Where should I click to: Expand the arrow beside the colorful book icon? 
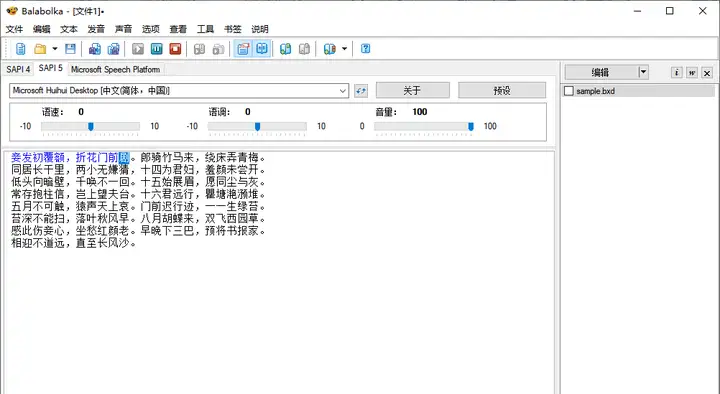pos(344,49)
